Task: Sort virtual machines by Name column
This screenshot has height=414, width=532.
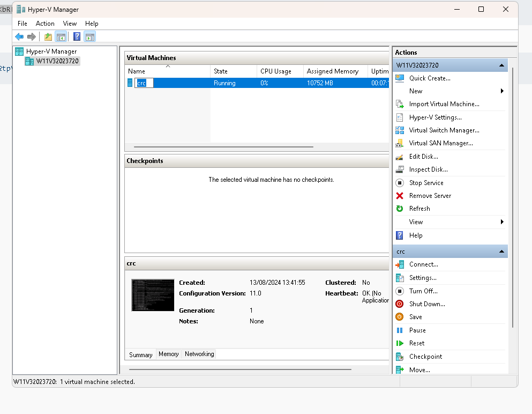Action: coord(168,71)
